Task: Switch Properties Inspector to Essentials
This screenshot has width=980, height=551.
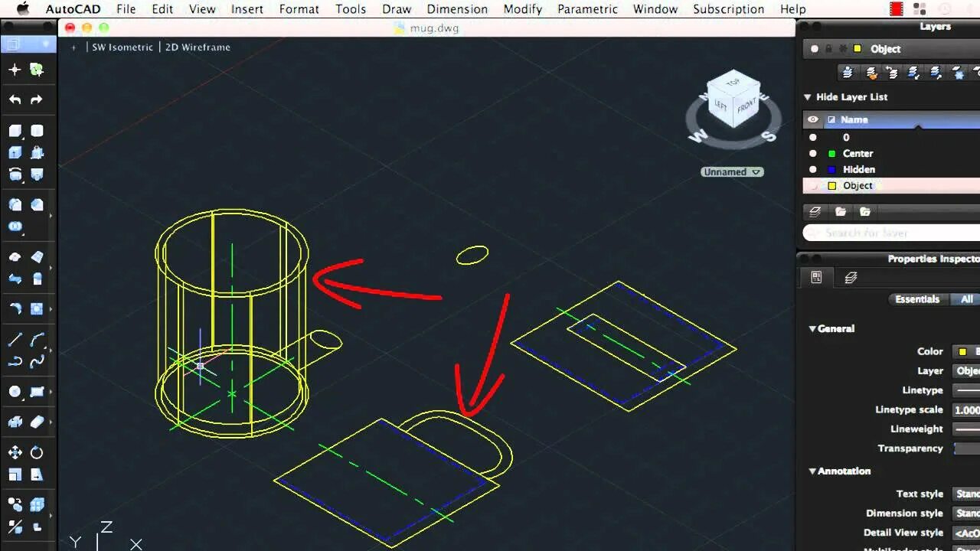Action: click(x=917, y=299)
